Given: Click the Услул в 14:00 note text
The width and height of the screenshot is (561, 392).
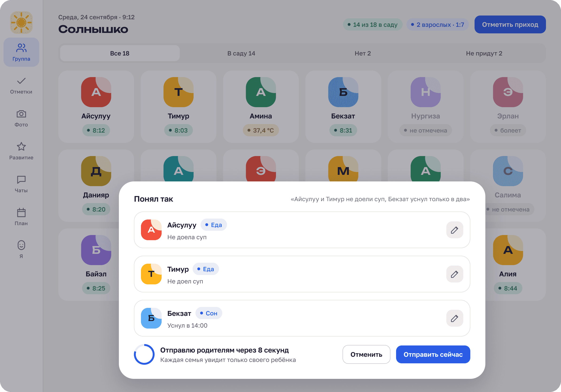Looking at the screenshot, I should pos(187,325).
